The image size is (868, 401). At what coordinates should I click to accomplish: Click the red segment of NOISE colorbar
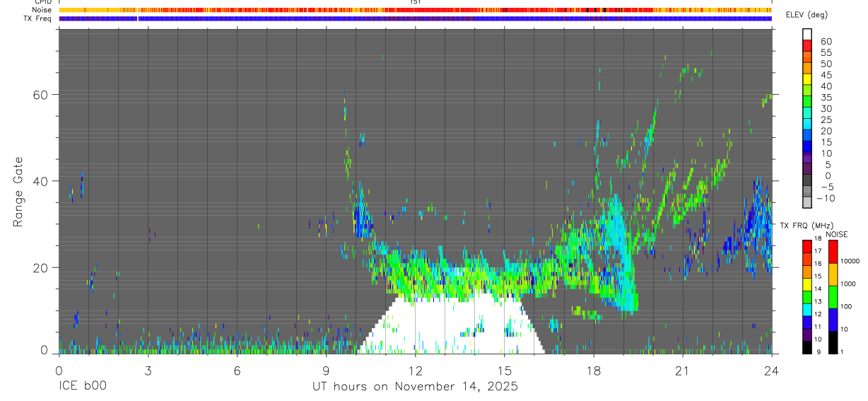coord(833,252)
